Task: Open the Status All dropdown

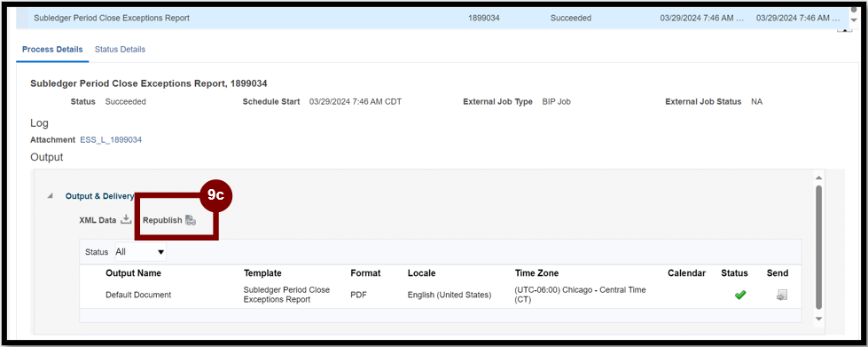Action: point(140,252)
